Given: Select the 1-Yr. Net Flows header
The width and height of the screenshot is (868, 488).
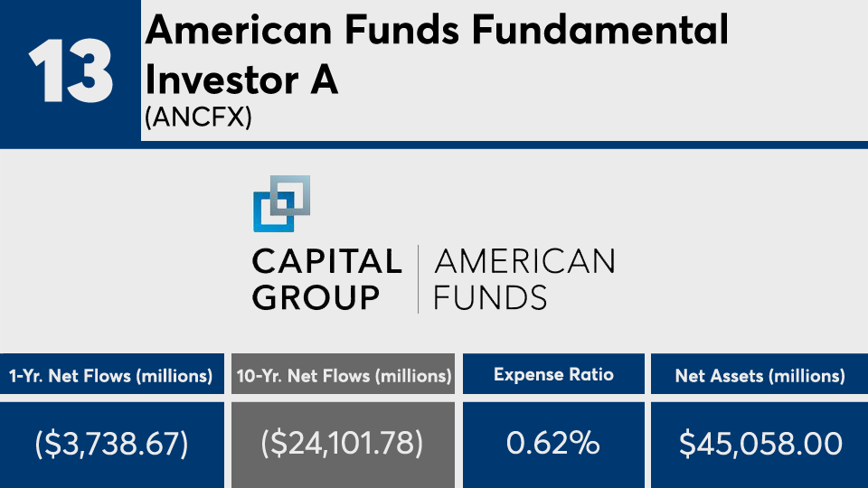Looking at the screenshot, I should pyautogui.click(x=110, y=375).
